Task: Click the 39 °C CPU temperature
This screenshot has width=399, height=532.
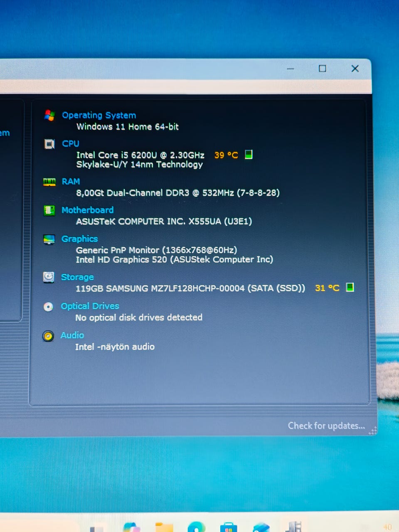Action: coord(226,155)
